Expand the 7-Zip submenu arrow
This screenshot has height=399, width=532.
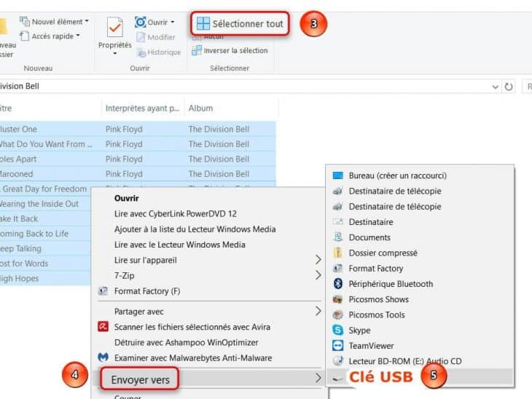pyautogui.click(x=318, y=275)
